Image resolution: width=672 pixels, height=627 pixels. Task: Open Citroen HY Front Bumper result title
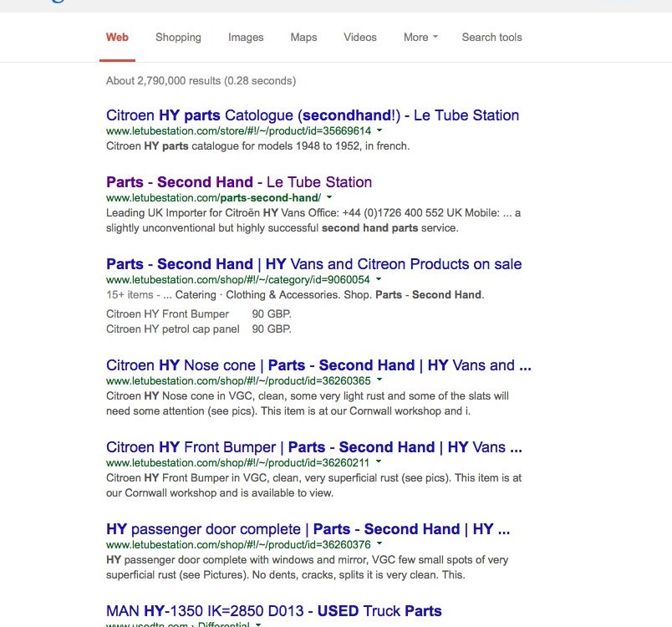(x=314, y=447)
